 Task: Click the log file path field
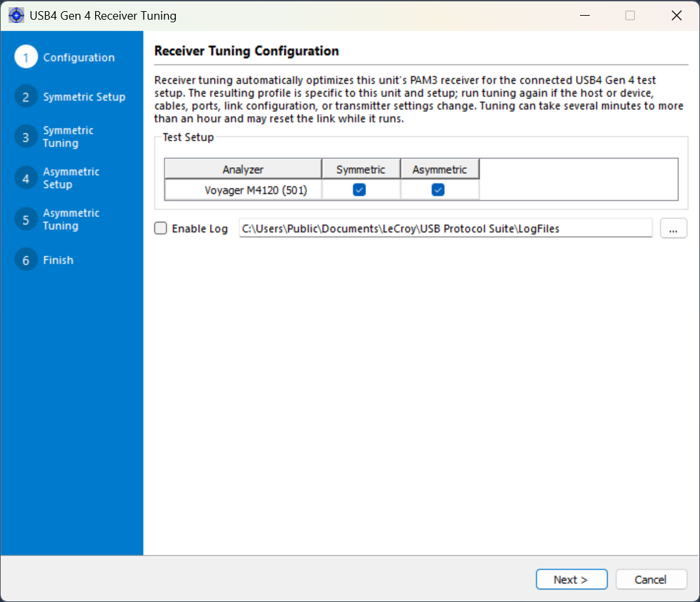pyautogui.click(x=445, y=228)
